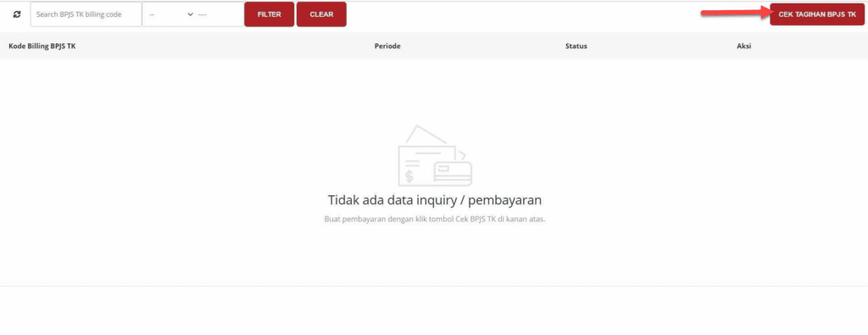Viewport: 868px width, 335px height.
Task: Click the "Tidak ada data inquiry / pembayaran" heading
Action: 435,200
